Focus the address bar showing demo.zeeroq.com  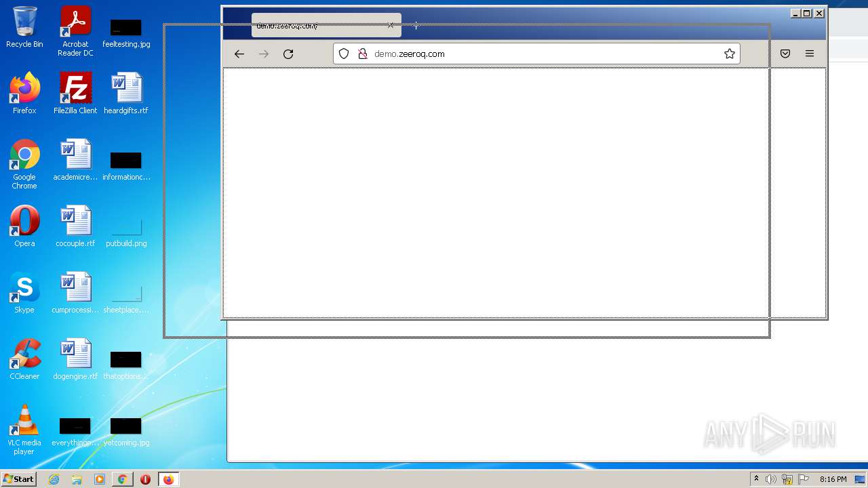tap(536, 54)
